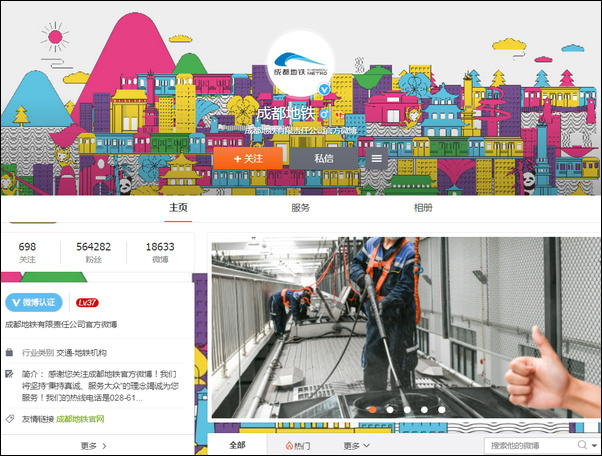
Task: Click the Lv.37 level badge
Action: point(87,302)
